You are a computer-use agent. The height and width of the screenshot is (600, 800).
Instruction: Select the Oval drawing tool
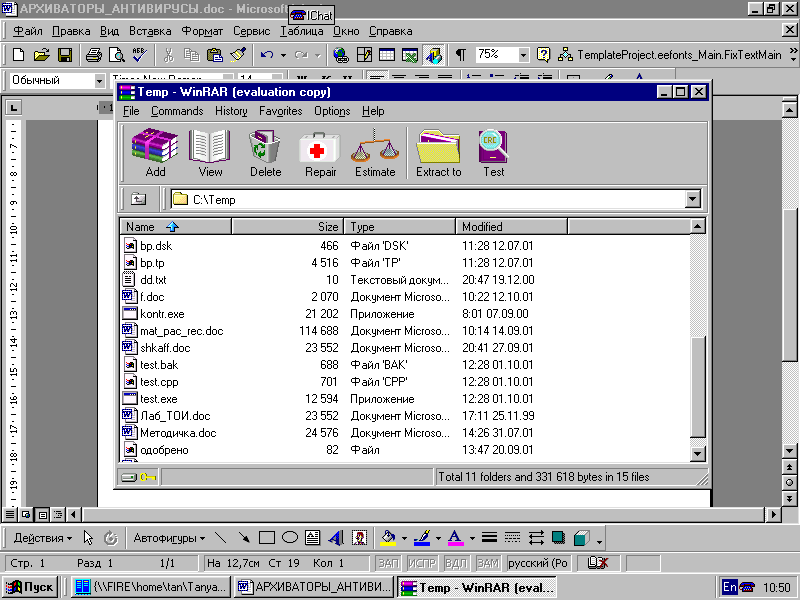coord(290,537)
